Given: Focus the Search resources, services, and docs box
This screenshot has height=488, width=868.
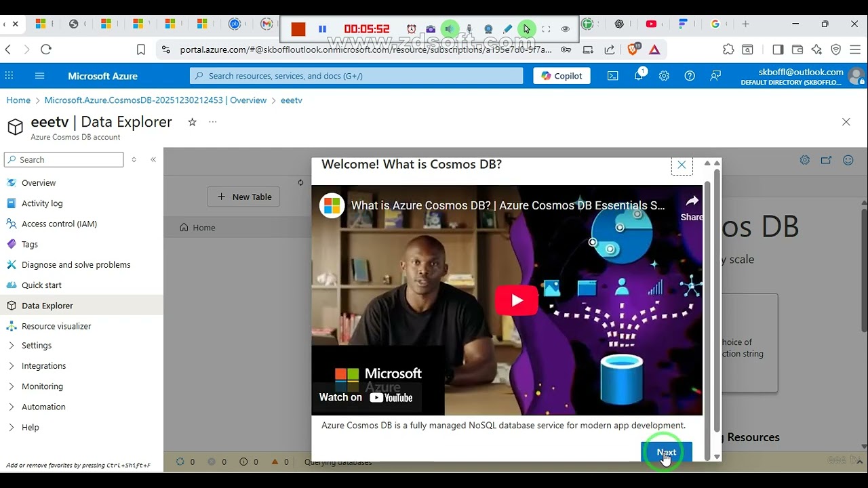Looking at the screenshot, I should click(357, 76).
